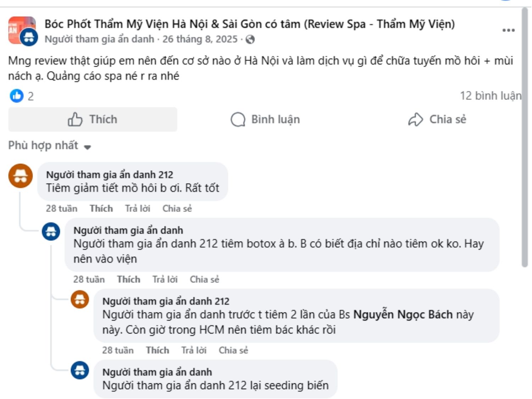Open the post timestamp 26 tháng 8, 2025
The height and width of the screenshot is (399, 532).
[x=200, y=40]
